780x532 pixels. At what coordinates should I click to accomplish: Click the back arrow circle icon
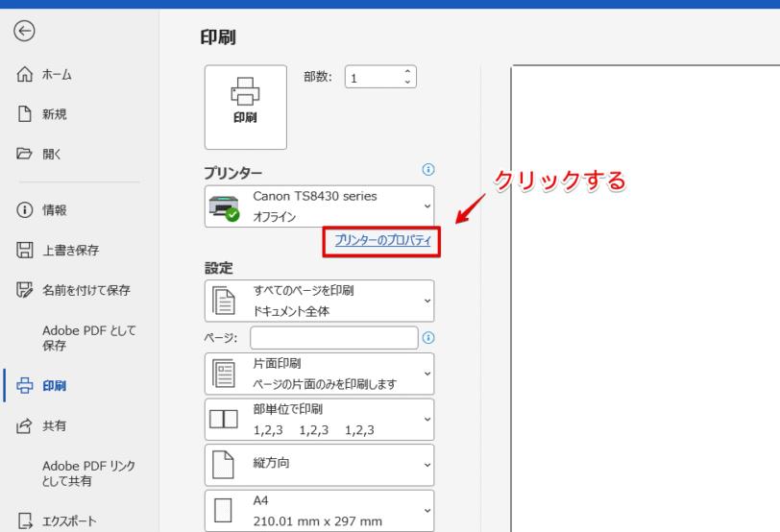(x=24, y=32)
